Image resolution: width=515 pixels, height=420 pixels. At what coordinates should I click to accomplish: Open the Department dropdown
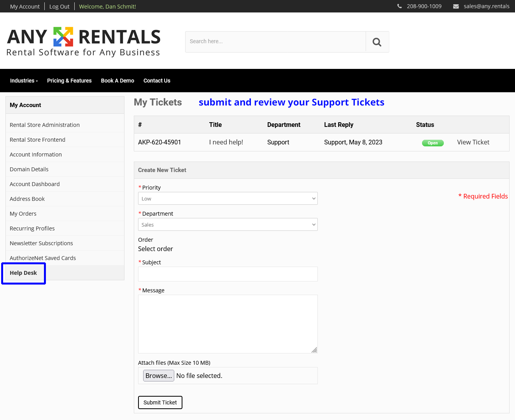click(x=228, y=225)
